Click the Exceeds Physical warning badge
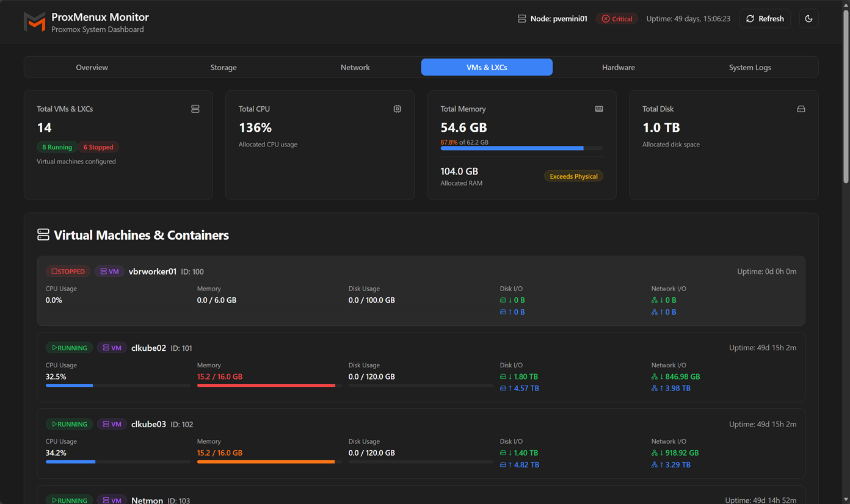 [573, 176]
